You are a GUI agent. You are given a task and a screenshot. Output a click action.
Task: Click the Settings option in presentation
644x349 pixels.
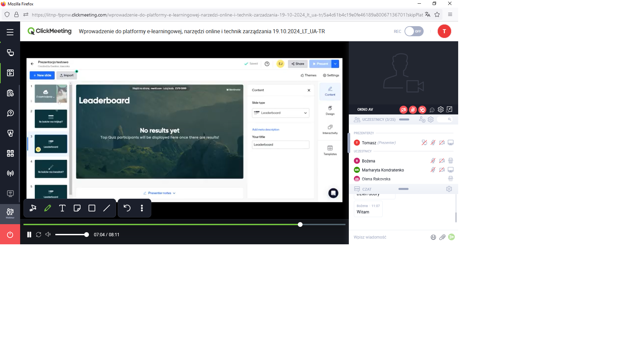pos(331,76)
